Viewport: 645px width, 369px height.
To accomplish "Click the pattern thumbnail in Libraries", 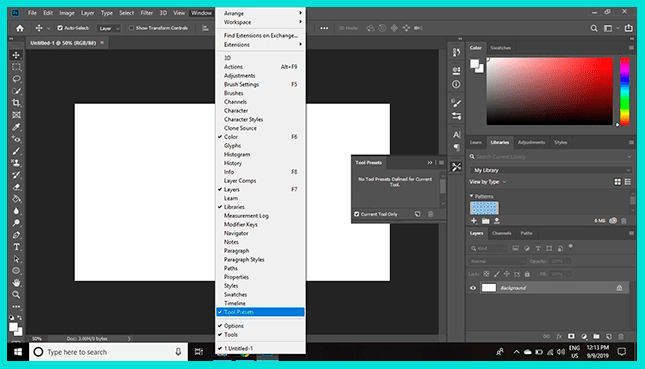I will pyautogui.click(x=484, y=208).
